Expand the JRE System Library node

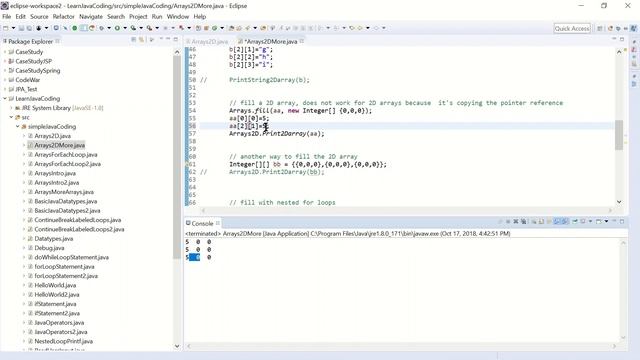11,108
